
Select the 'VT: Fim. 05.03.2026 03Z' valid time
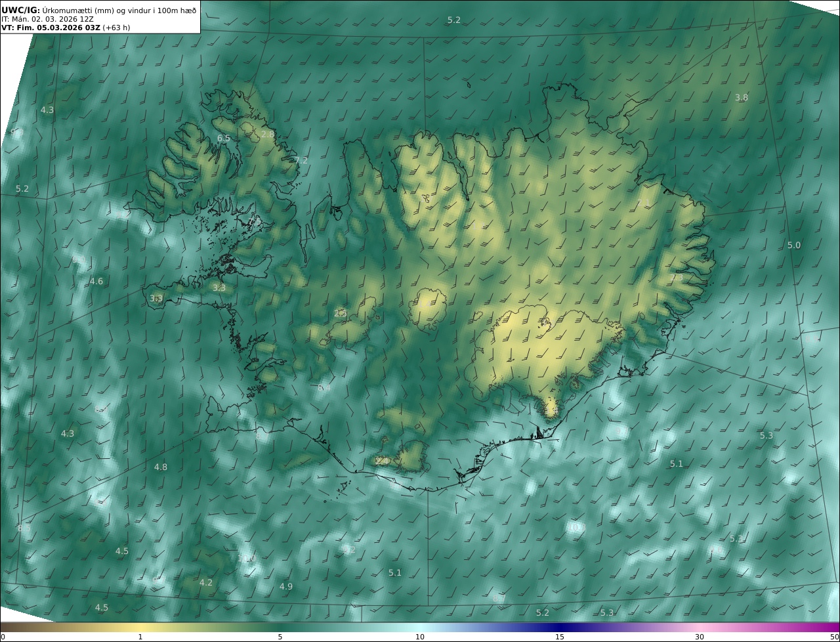coord(51,28)
